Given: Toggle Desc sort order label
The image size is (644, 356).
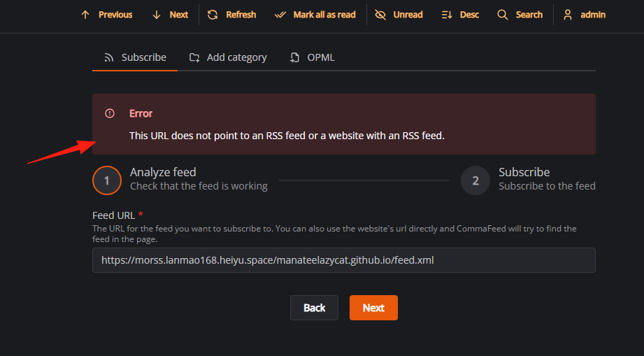Looking at the screenshot, I should [x=469, y=15].
